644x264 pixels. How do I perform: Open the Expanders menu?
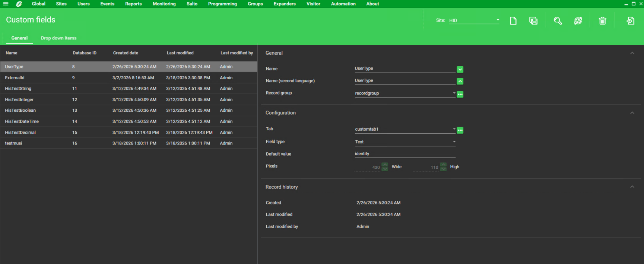coord(285,4)
